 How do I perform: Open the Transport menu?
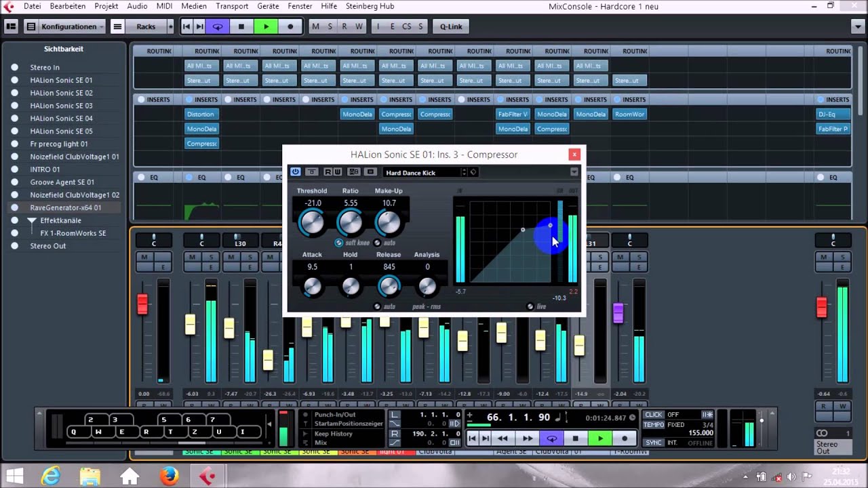[232, 6]
